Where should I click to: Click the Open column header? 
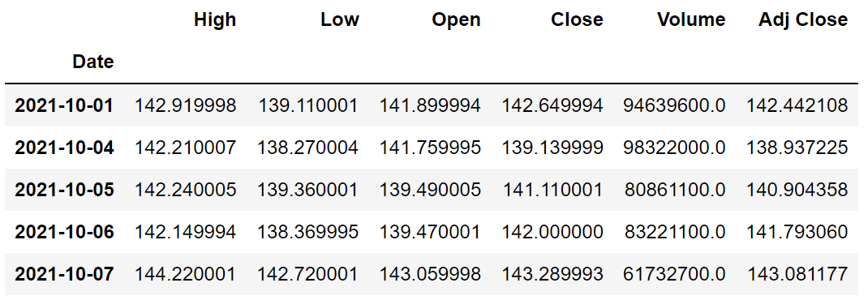[x=456, y=20]
